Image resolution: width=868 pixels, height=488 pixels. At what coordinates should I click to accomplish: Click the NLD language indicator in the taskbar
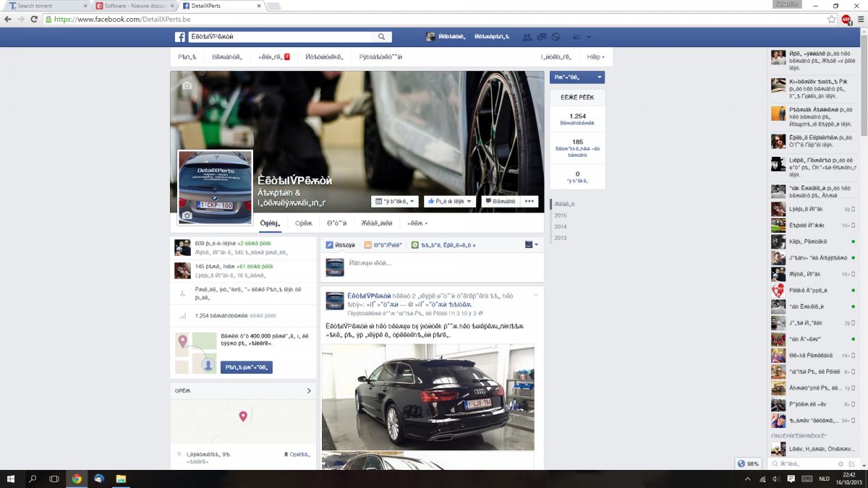click(x=824, y=479)
